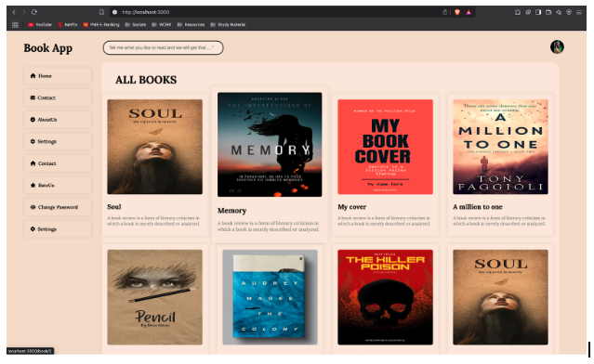Open the Settings item below Change Password

pyautogui.click(x=58, y=229)
